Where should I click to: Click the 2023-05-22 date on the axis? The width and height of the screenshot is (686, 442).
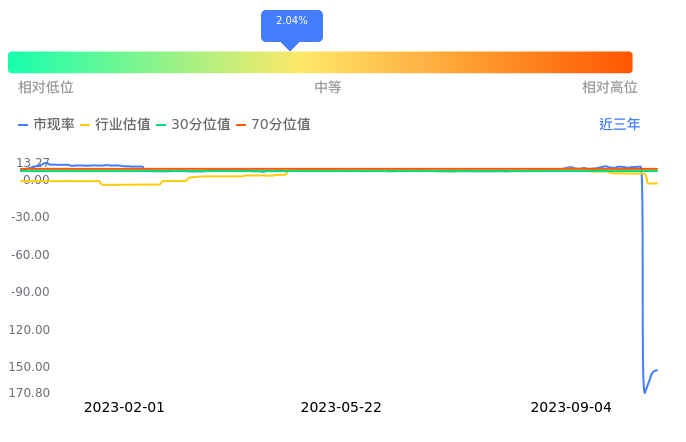341,407
